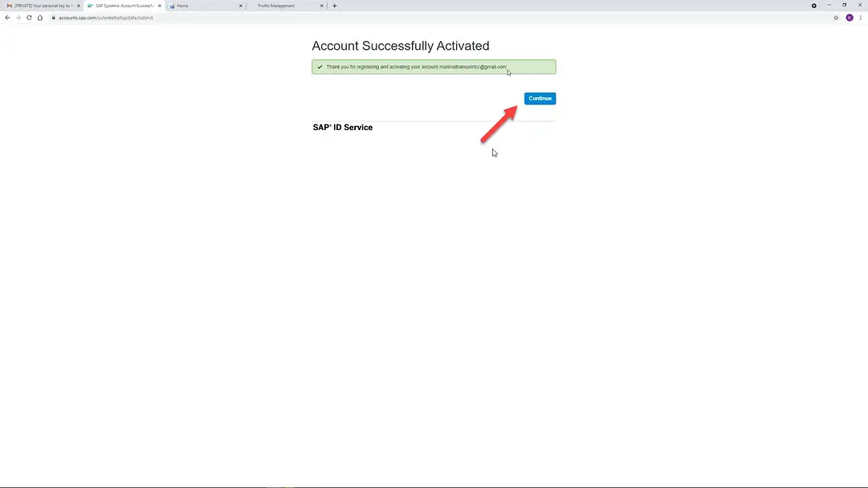868x488 pixels.
Task: Close the Profile Management tab
Action: pyautogui.click(x=321, y=6)
